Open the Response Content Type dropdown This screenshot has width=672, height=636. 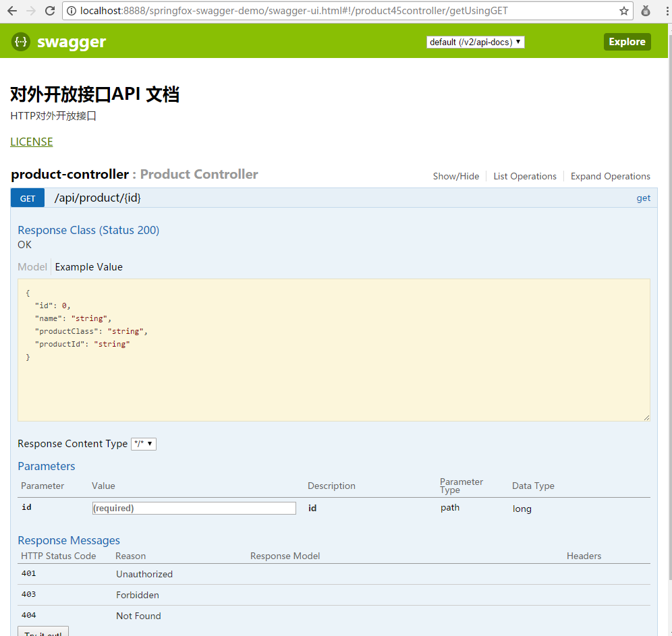click(143, 444)
